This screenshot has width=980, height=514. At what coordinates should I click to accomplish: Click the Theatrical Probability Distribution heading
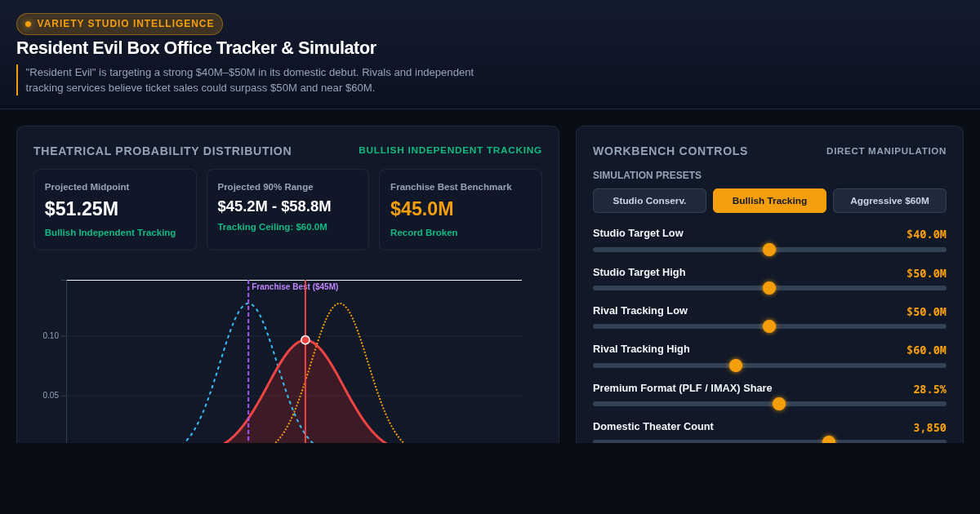coord(163,151)
